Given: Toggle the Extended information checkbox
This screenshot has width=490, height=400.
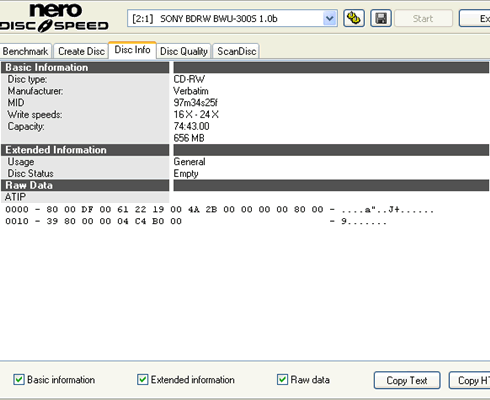Looking at the screenshot, I should [143, 379].
